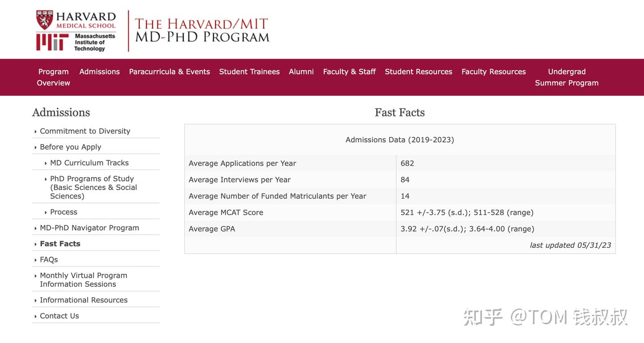This screenshot has width=644, height=343.
Task: Open the Before you Apply link
Action: (x=71, y=147)
